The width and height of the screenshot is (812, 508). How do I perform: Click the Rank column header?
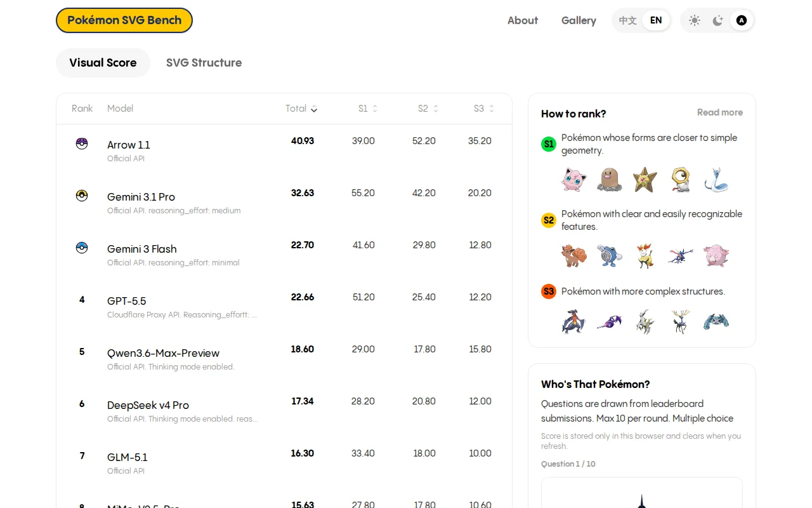coord(82,109)
